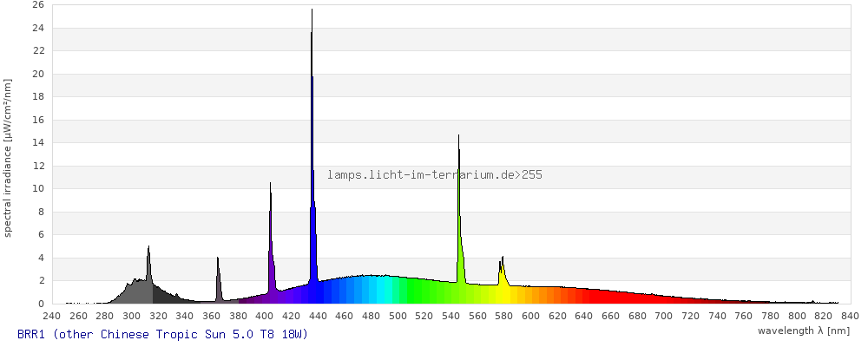Viewport: 868px width, 347px height.
Task: Click the 240 tick label on x-axis
Action: (x=51, y=316)
